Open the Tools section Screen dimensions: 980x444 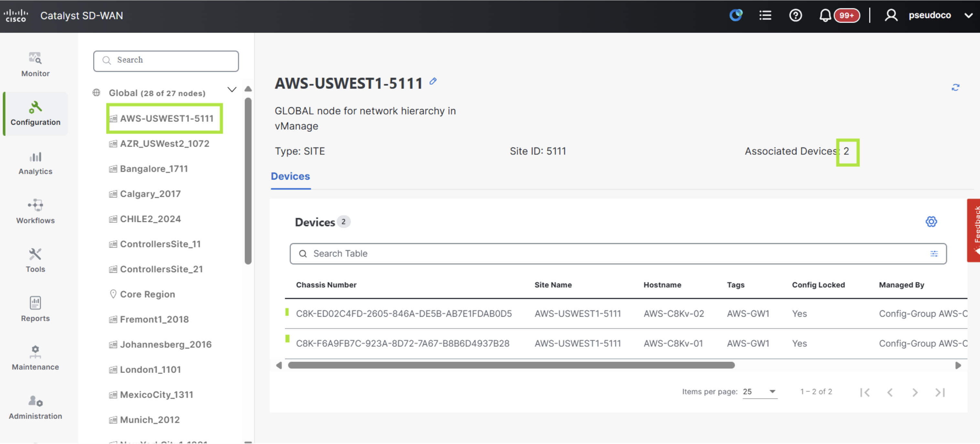coord(35,261)
